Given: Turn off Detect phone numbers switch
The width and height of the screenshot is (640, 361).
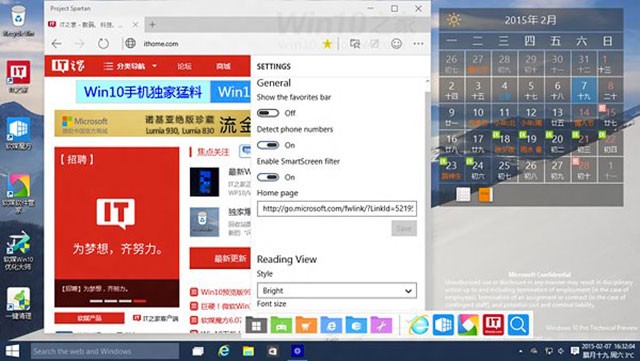Looking at the screenshot, I should (x=268, y=145).
